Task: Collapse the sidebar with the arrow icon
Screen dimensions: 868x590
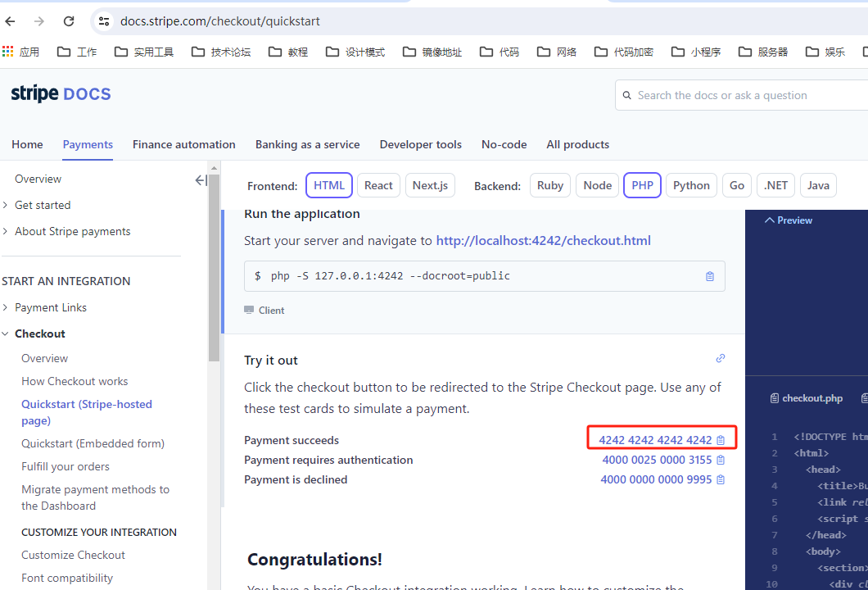Action: (x=201, y=180)
